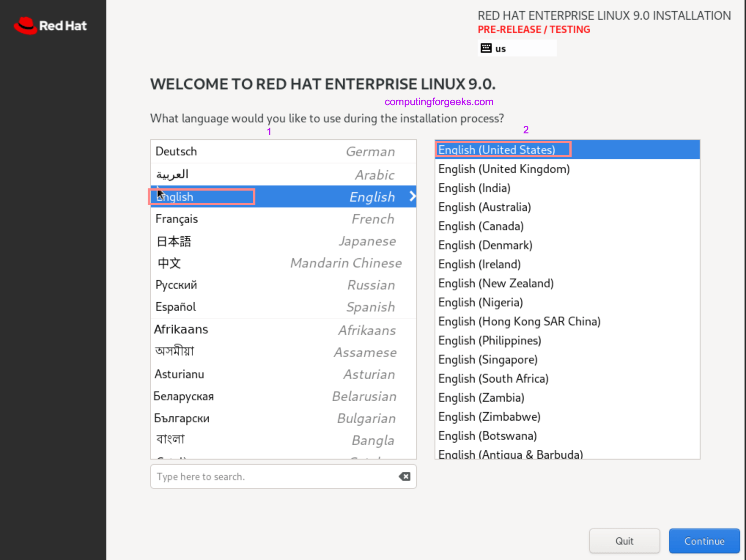
Task: Clear search with backspace icon
Action: (x=405, y=476)
